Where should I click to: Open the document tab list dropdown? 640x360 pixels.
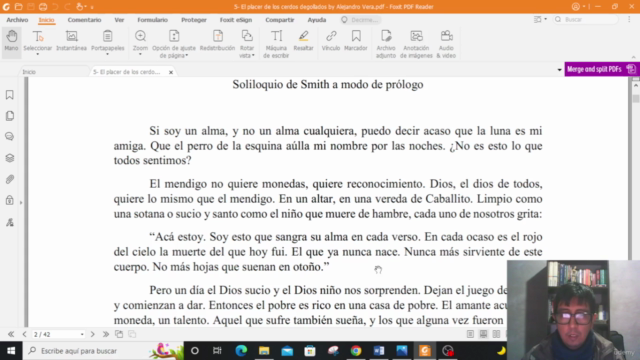(x=559, y=70)
